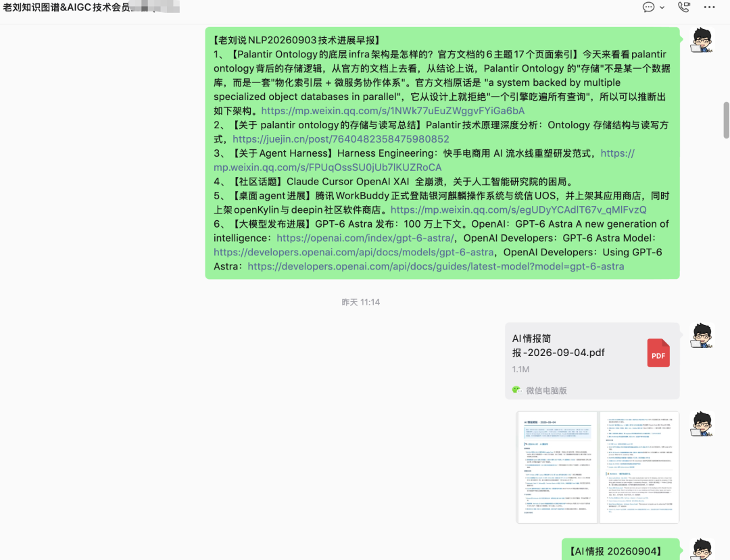Click avatar beside 【AI情报 20260904】 message

702,550
